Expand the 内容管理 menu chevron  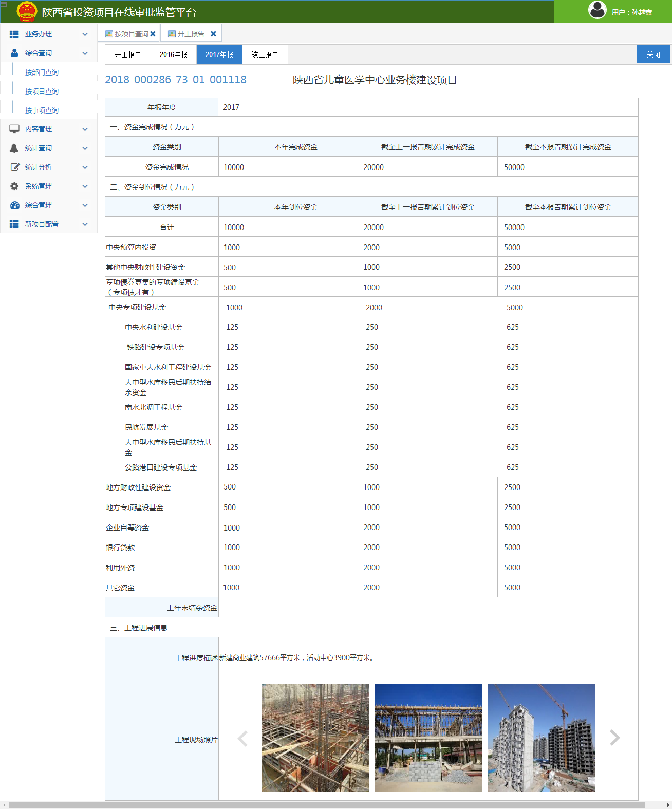[85, 129]
